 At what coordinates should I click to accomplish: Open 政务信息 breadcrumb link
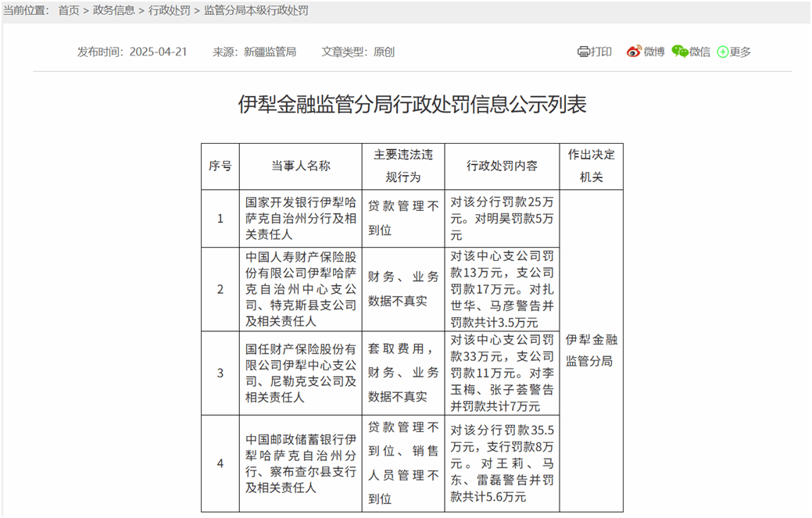pyautogui.click(x=114, y=10)
